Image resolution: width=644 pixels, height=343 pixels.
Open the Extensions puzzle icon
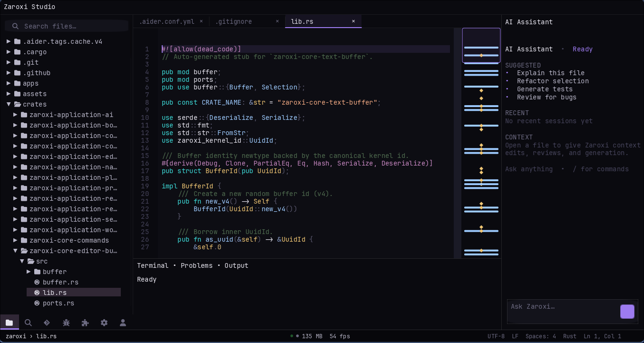[x=85, y=322]
